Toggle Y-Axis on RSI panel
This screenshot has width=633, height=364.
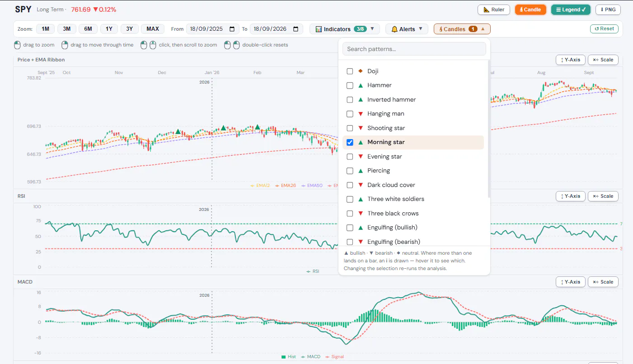[x=571, y=196]
